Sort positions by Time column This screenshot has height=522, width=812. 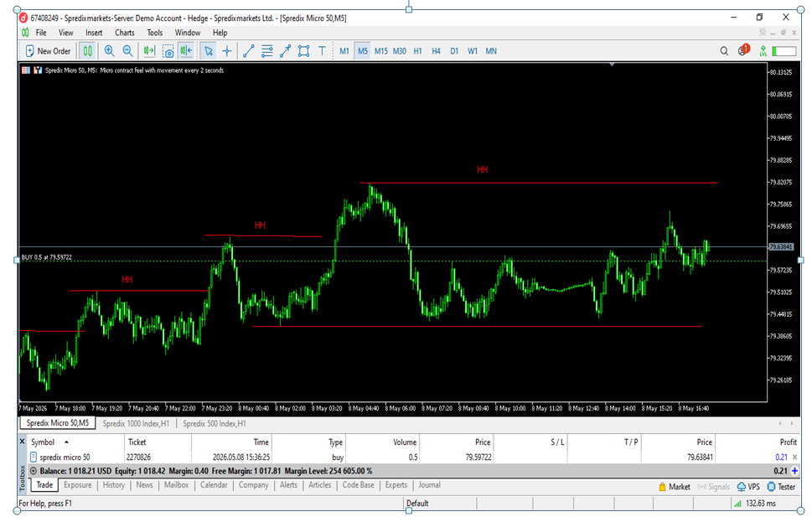pos(232,442)
